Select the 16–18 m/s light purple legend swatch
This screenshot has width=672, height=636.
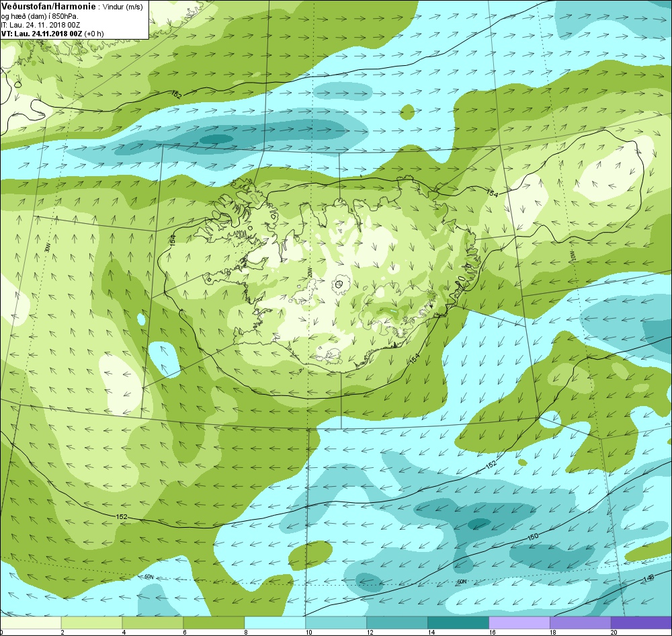pos(519,622)
